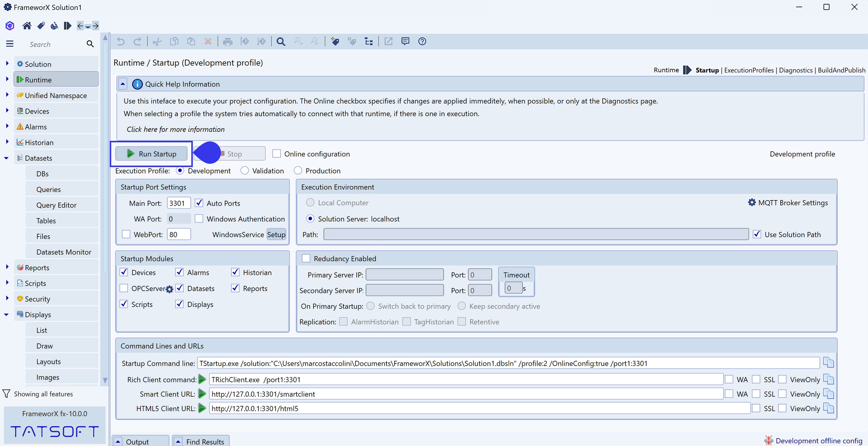Image resolution: width=868 pixels, height=446 pixels.
Task: Click the Print toolbar icon
Action: (228, 41)
